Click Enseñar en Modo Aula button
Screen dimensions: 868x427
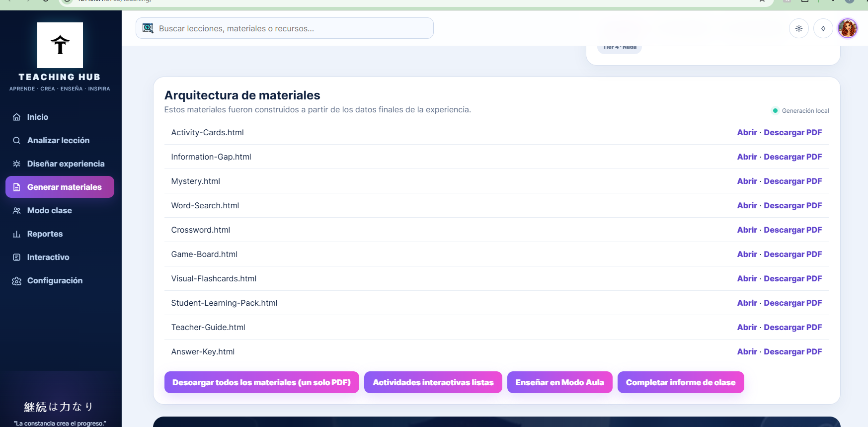coord(560,382)
